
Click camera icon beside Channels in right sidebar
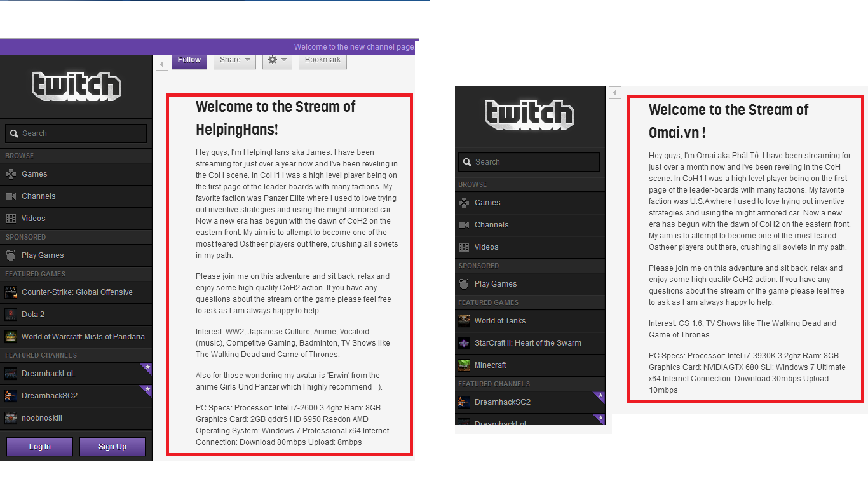pyautogui.click(x=464, y=225)
